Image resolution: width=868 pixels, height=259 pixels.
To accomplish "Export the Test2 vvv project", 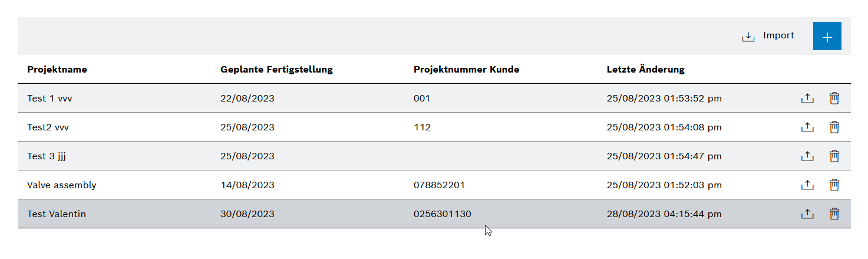I will [807, 127].
